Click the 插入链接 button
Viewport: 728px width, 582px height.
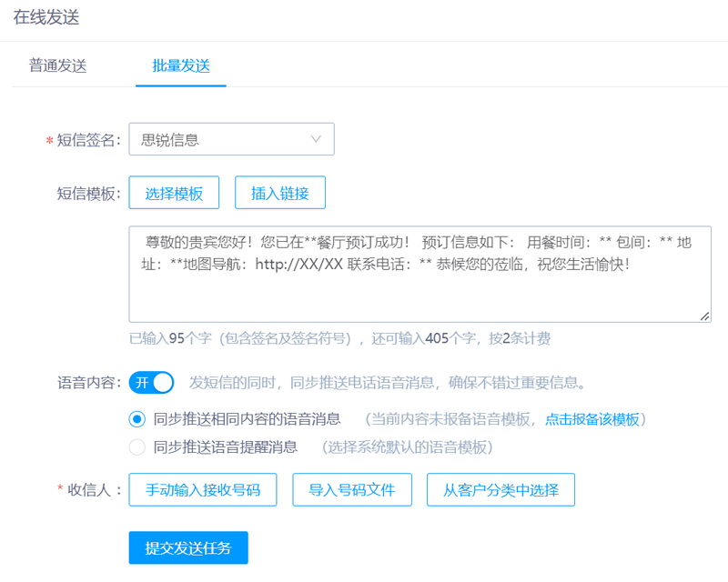point(279,193)
